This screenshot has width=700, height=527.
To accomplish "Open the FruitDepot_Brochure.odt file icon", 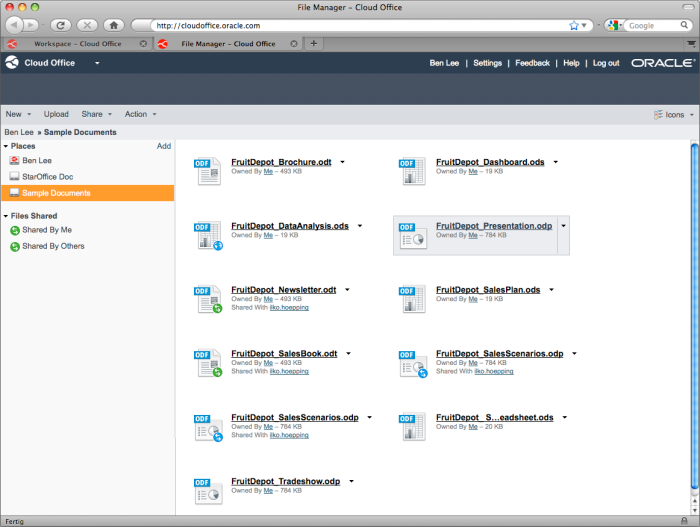I will pos(207,171).
